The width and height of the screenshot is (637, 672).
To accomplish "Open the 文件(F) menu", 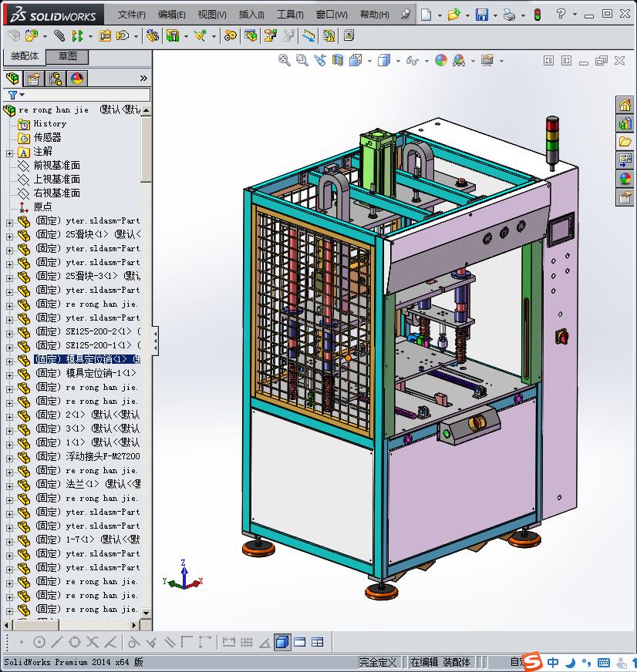I will point(132,15).
